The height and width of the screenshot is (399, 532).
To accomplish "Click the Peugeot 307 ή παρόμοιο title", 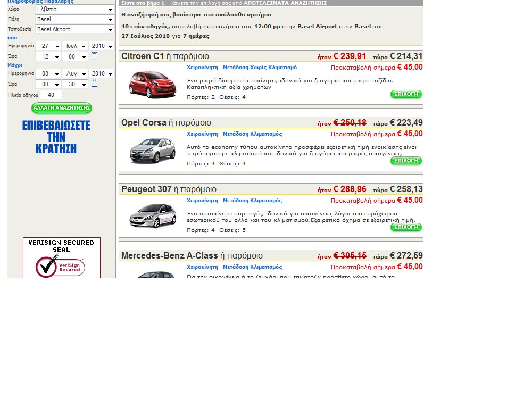I will 169,189.
